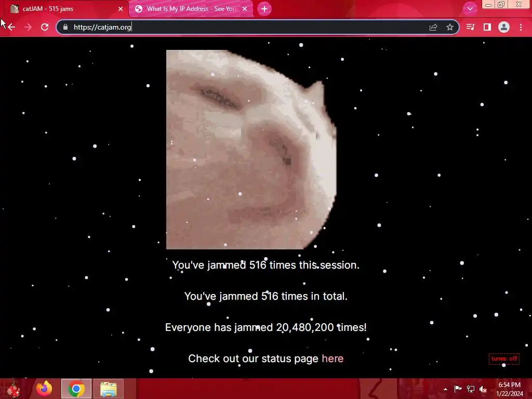Expand the tab search dropdown arrow
Screen dimensions: 532x399
tap(470, 9)
